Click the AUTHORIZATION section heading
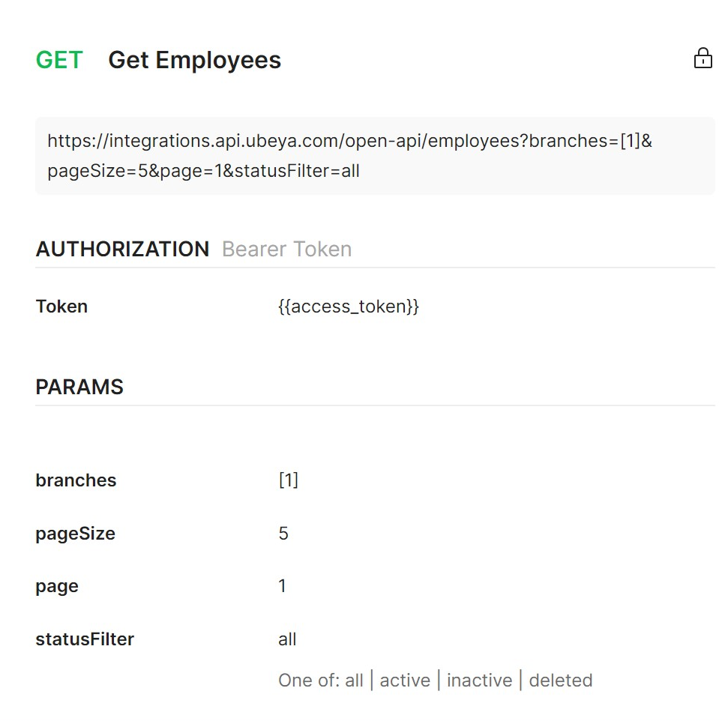Screen dimensions: 728x721 122,249
